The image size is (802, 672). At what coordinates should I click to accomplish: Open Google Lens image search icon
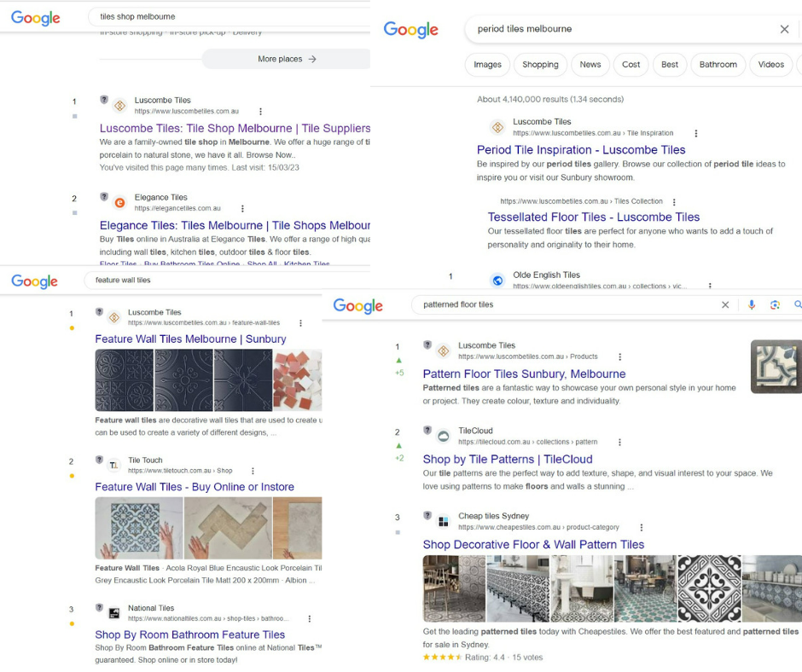(x=775, y=304)
